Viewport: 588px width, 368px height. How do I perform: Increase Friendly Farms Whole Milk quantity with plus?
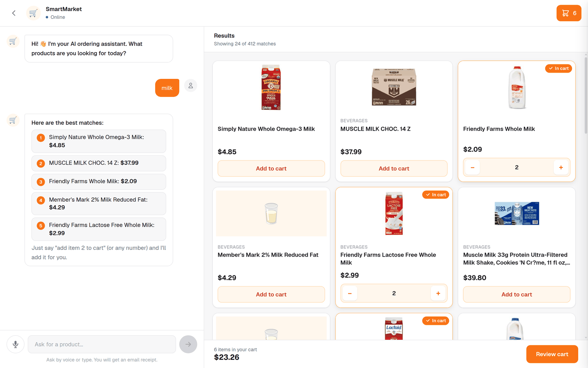pos(561,168)
